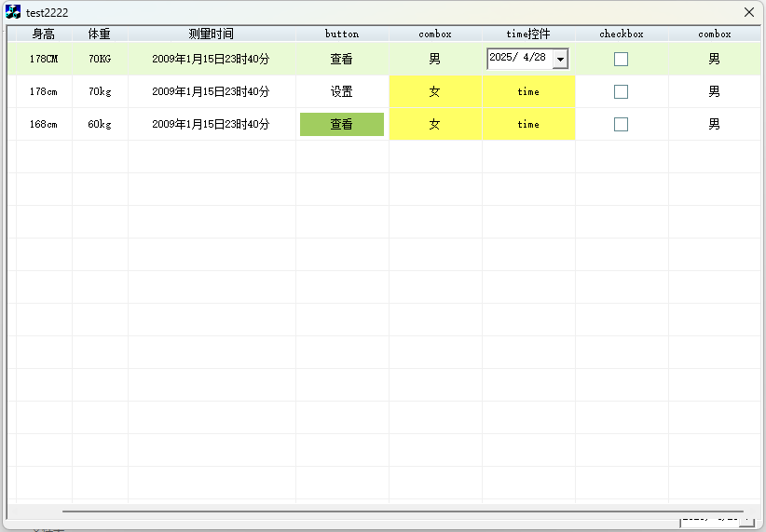Click the 2025/4/28 date field
Image resolution: width=766 pixels, height=532 pixels.
pyautogui.click(x=518, y=58)
